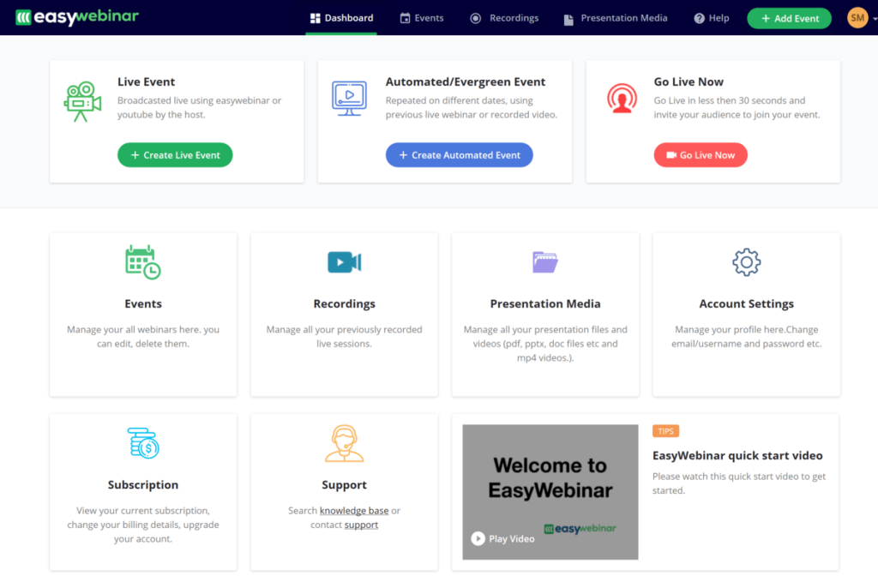Click the Recordings video camera icon
878x588 pixels.
coord(344,261)
